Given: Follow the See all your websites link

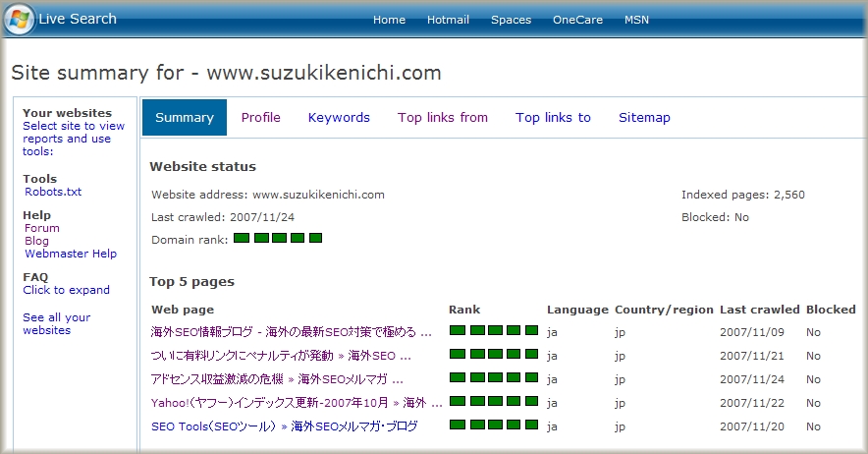Looking at the screenshot, I should [x=57, y=323].
